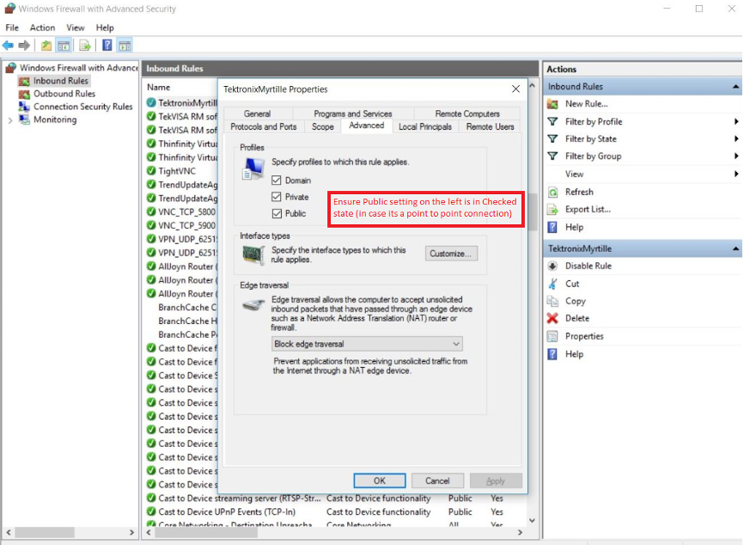The width and height of the screenshot is (756, 545).
Task: Toggle the Domain profile checkbox
Action: [277, 181]
